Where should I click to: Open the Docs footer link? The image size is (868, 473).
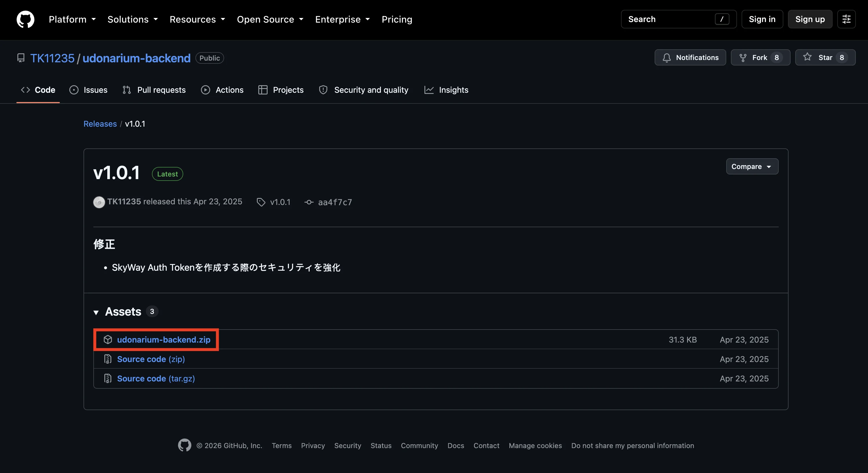coord(456,445)
